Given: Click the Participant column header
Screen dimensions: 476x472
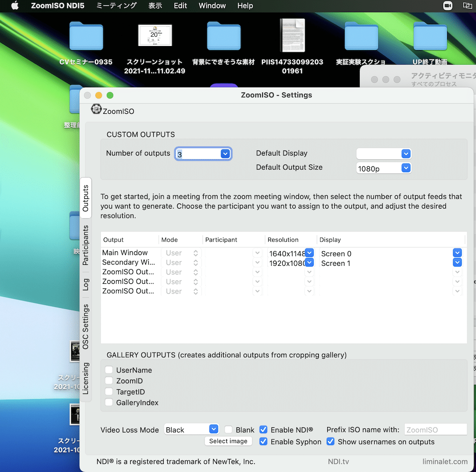Looking at the screenshot, I should [221, 240].
